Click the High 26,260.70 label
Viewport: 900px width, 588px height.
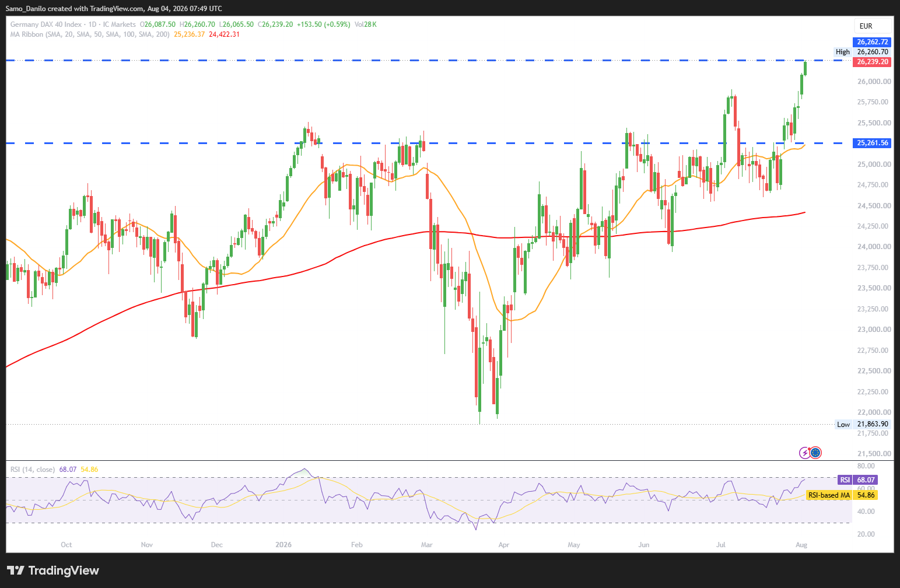point(862,52)
